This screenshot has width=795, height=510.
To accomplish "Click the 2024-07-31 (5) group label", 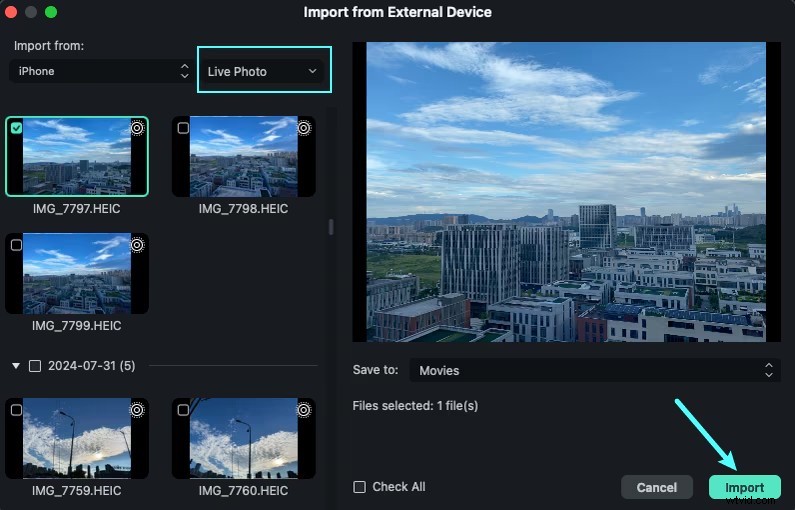I will tap(92, 366).
